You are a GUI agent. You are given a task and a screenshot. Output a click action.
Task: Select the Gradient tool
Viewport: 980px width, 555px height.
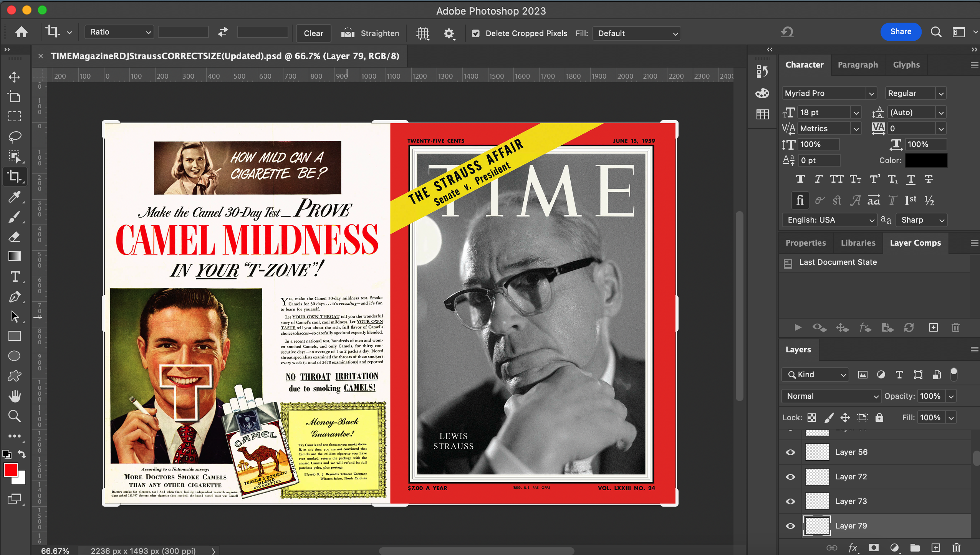pos(15,256)
